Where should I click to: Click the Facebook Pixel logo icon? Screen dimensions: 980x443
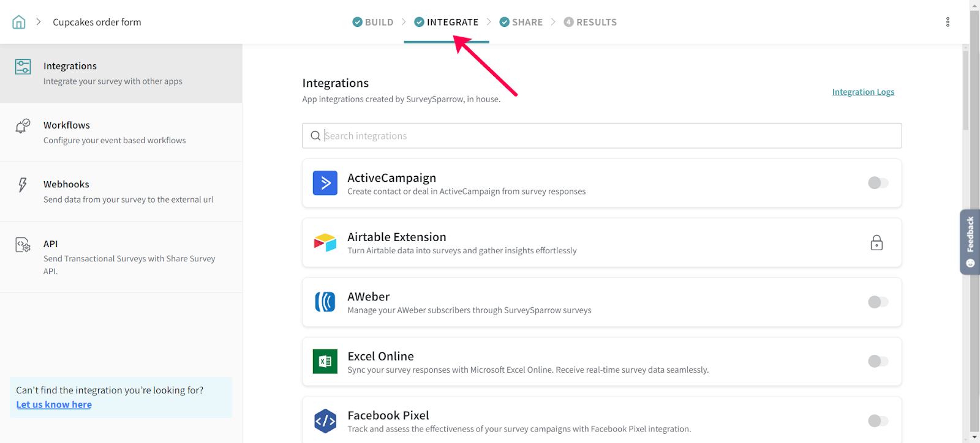pos(325,421)
